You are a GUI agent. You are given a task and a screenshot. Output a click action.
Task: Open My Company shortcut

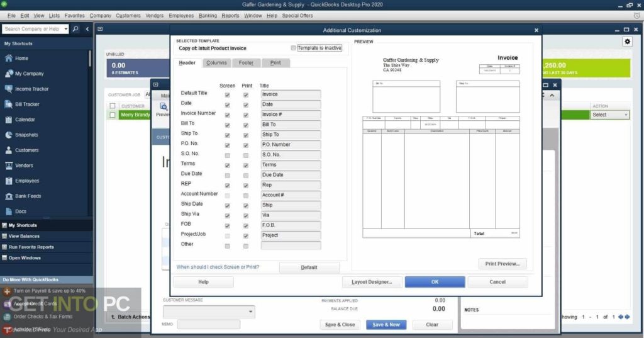coord(29,74)
